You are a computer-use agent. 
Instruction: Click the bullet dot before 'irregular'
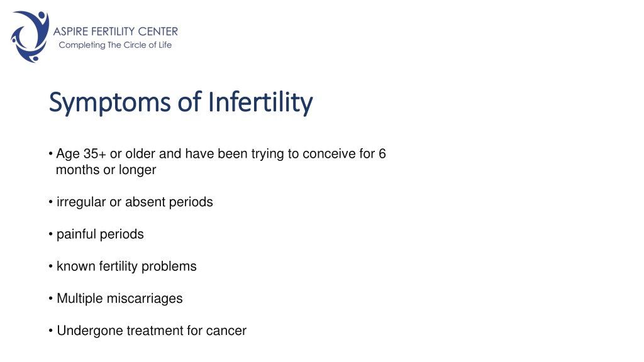click(50, 202)
